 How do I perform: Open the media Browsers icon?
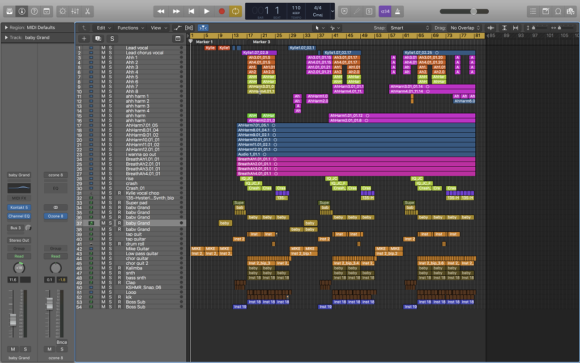571,11
